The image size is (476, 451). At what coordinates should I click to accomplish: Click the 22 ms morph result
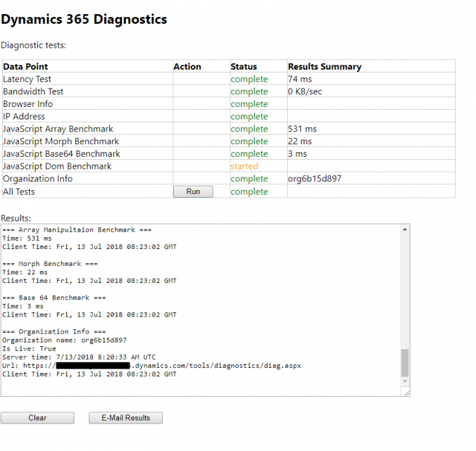(300, 141)
